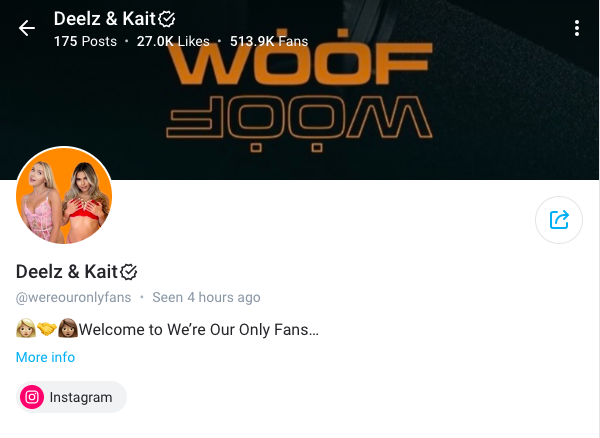Expand bio with More info link

(x=45, y=357)
